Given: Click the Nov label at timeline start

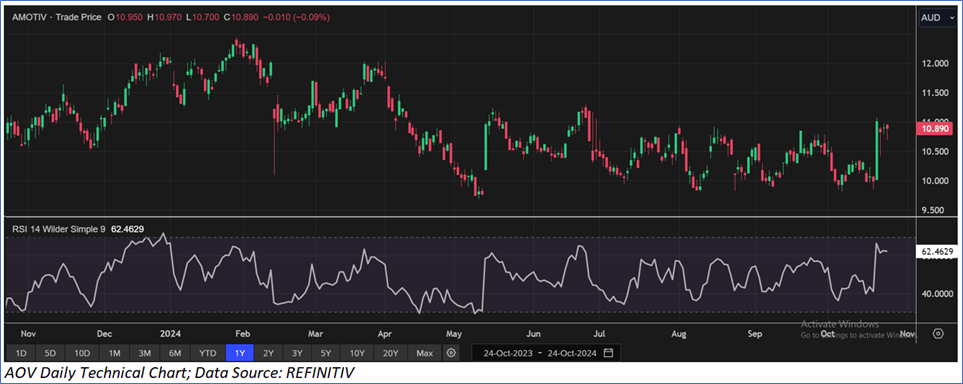Looking at the screenshot, I should coord(28,334).
